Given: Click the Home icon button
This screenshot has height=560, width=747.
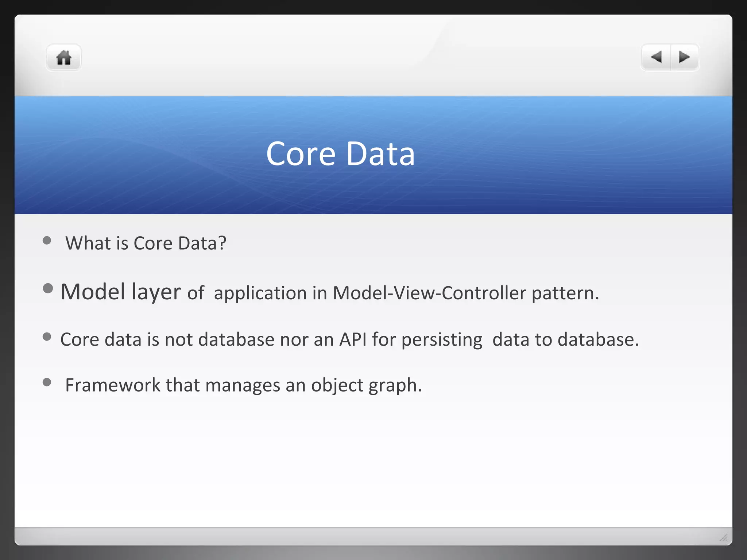Looking at the screenshot, I should (63, 57).
